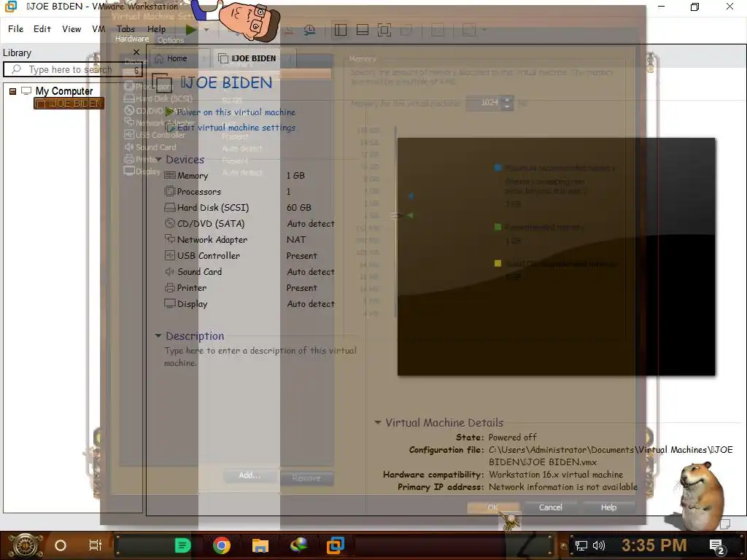Viewport: 747px width, 560px height.
Task: Click the Memory device icon
Action: coord(169,175)
